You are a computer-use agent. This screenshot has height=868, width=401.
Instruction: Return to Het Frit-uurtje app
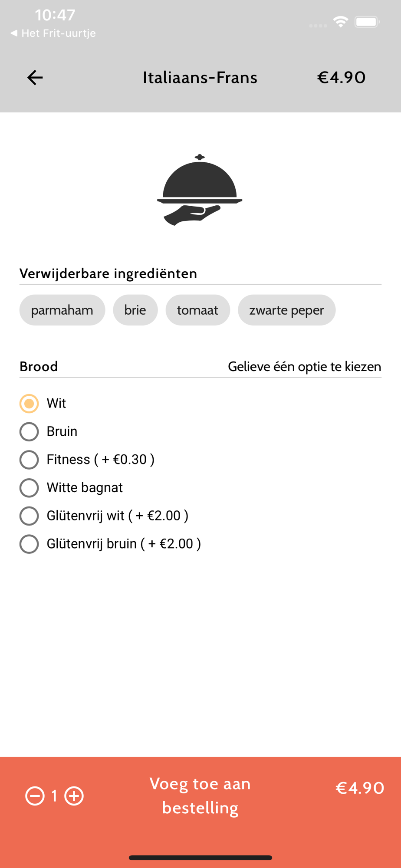pos(53,33)
